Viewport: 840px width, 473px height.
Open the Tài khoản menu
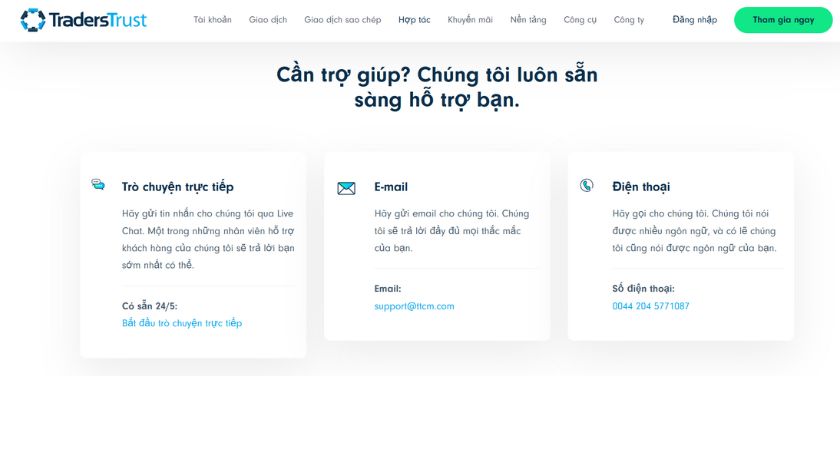pos(212,20)
